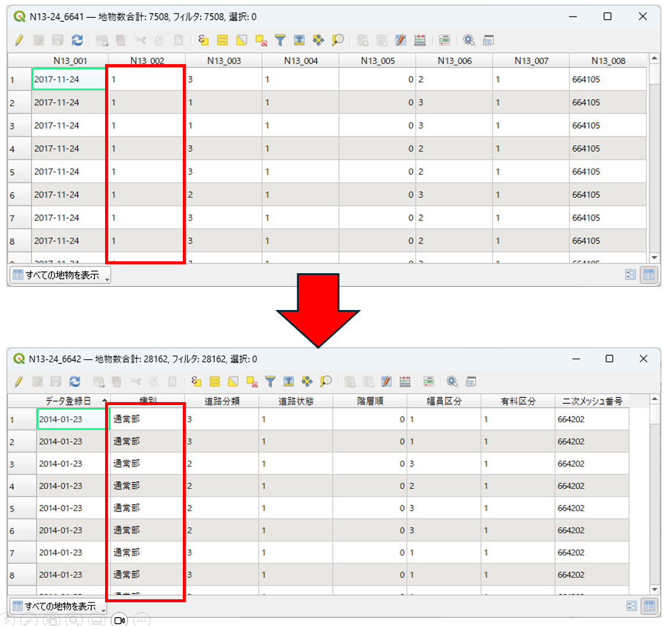Viewport: 672px width, 626px height.
Task: Open field calculator in bottom N13-24_6642 window
Action: (405, 381)
